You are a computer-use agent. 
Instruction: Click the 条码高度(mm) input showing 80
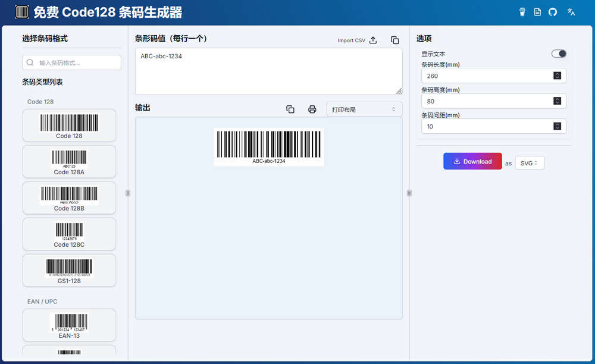pyautogui.click(x=494, y=101)
